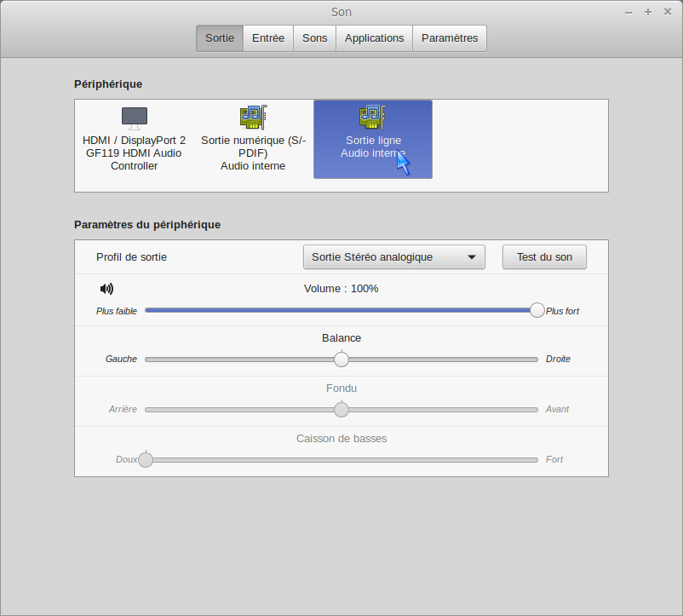Choose the Sortie numérique S/PDIF sound card

pos(253,117)
